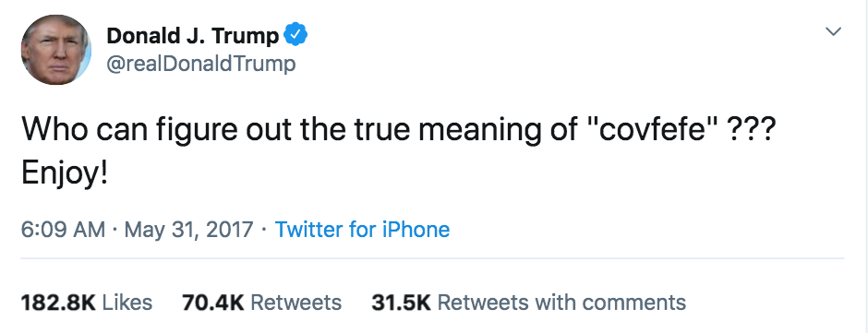Click the bold 31.5K count

click(x=402, y=303)
